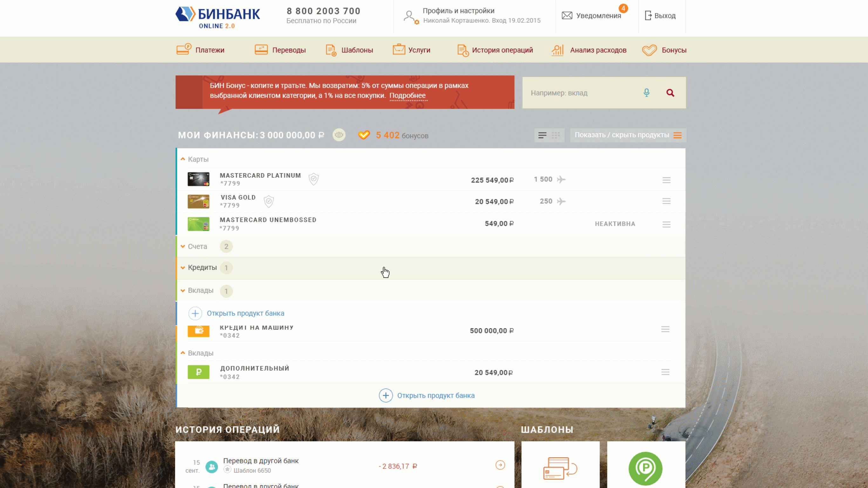
Task: Open menu for Visa Gold row
Action: point(666,201)
